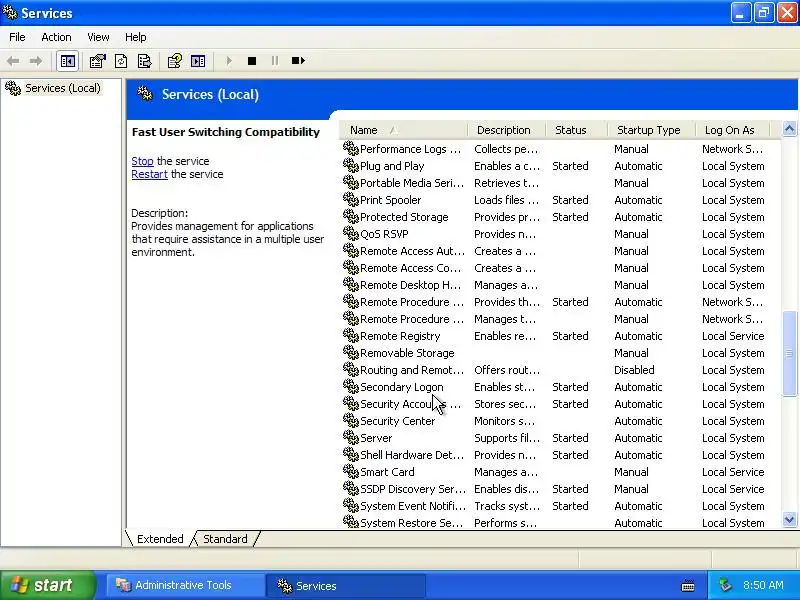Open the View menu
800x600 pixels.
[x=98, y=37]
